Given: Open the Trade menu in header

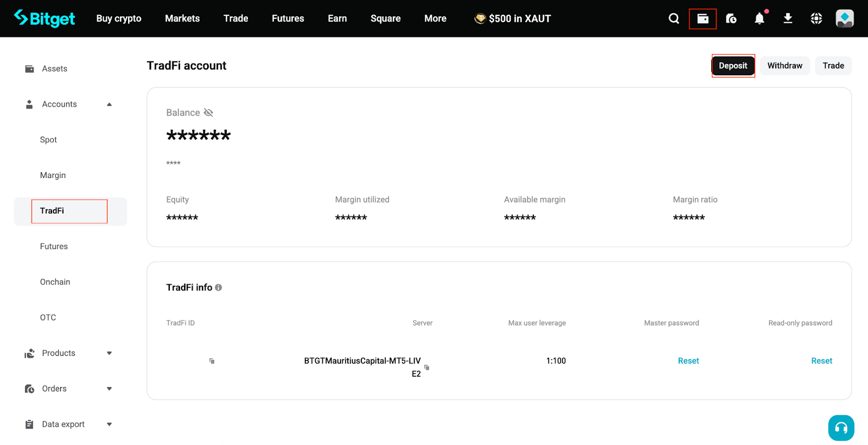Looking at the screenshot, I should (236, 18).
